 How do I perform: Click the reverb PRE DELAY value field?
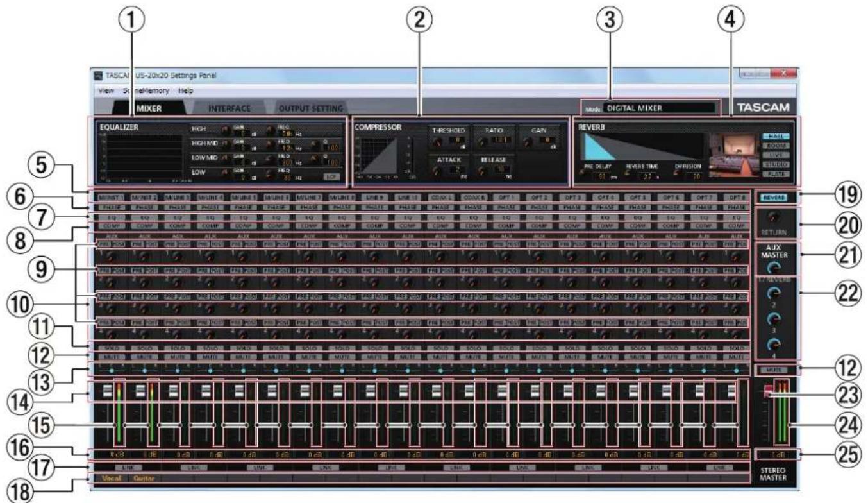tap(601, 176)
